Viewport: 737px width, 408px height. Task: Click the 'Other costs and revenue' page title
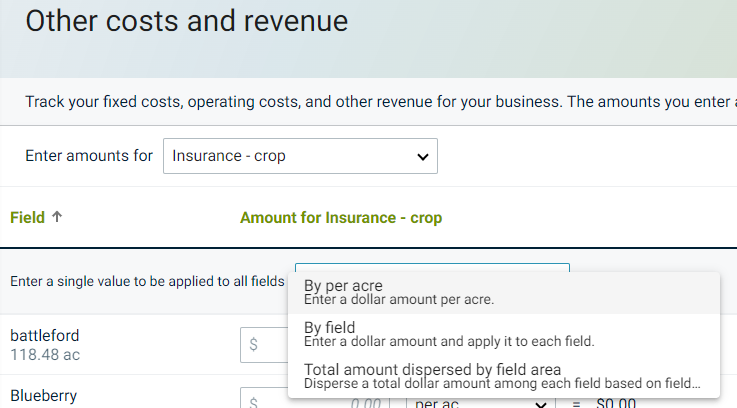click(x=187, y=22)
